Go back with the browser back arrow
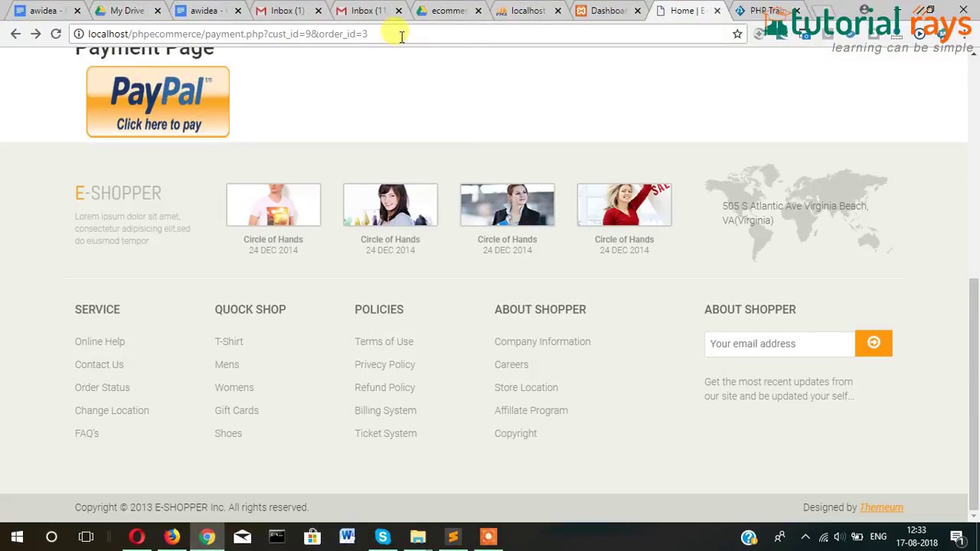 [15, 34]
